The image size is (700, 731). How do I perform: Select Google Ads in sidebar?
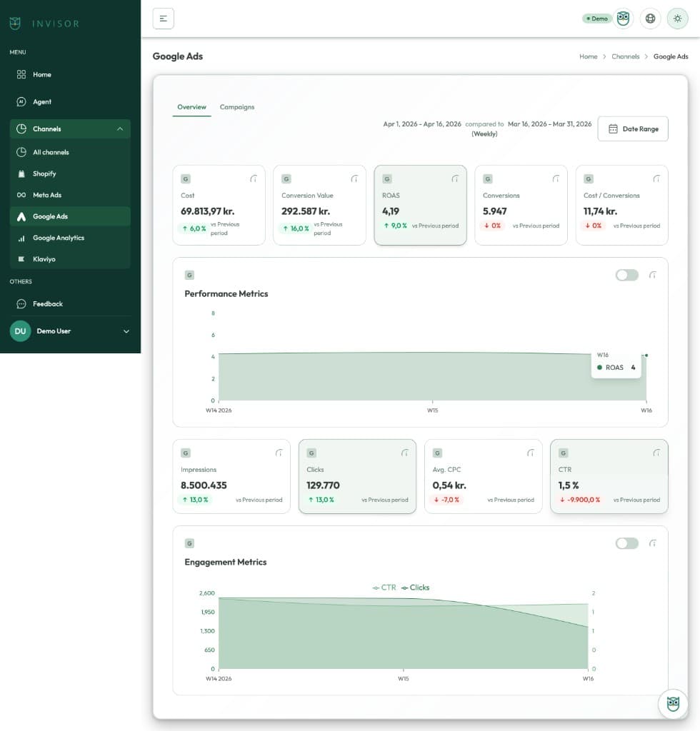point(70,216)
